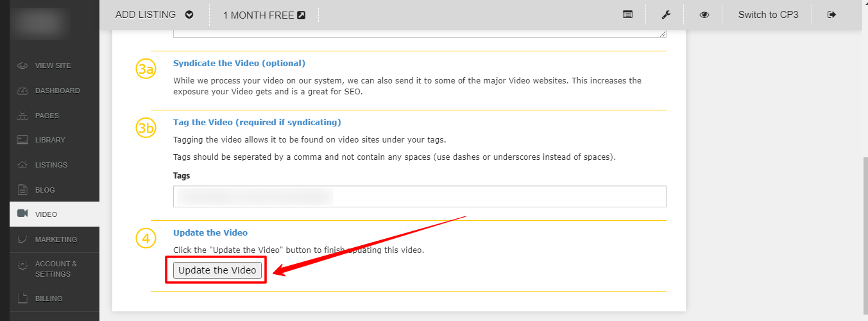Viewport: 868px width, 321px height.
Task: Expand the Add Listing dropdown arrow
Action: click(x=189, y=15)
